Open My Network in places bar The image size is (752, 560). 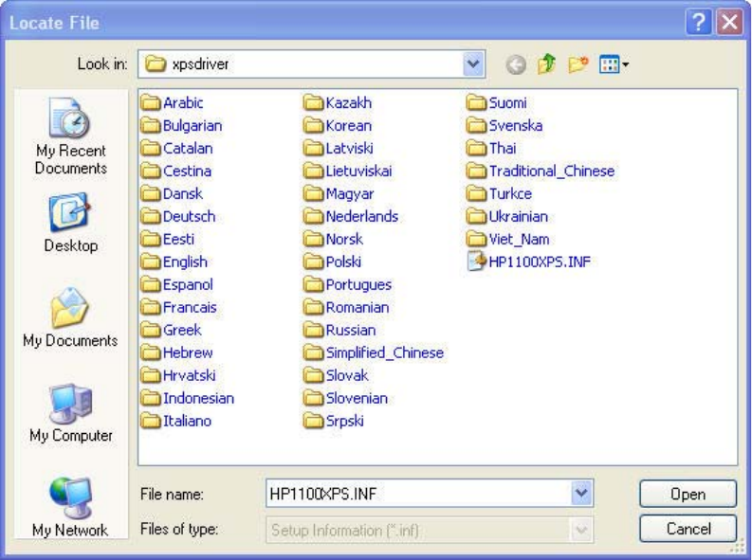tap(70, 507)
